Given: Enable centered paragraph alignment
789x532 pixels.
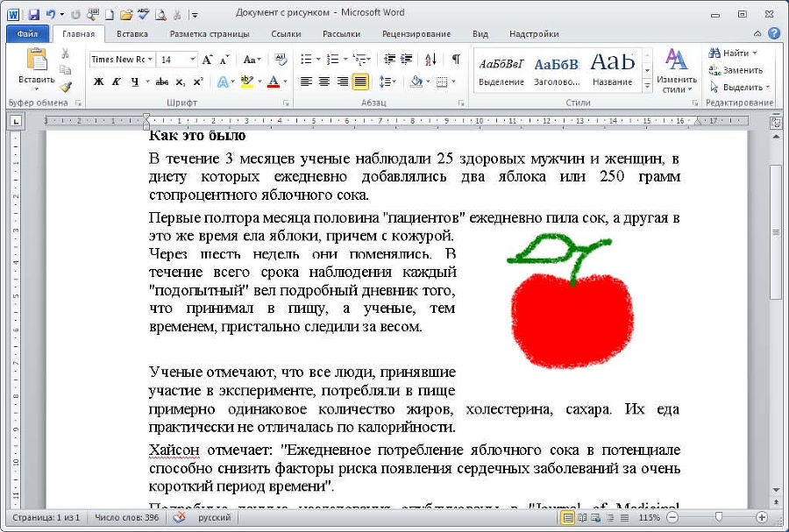Looking at the screenshot, I should coord(323,82).
